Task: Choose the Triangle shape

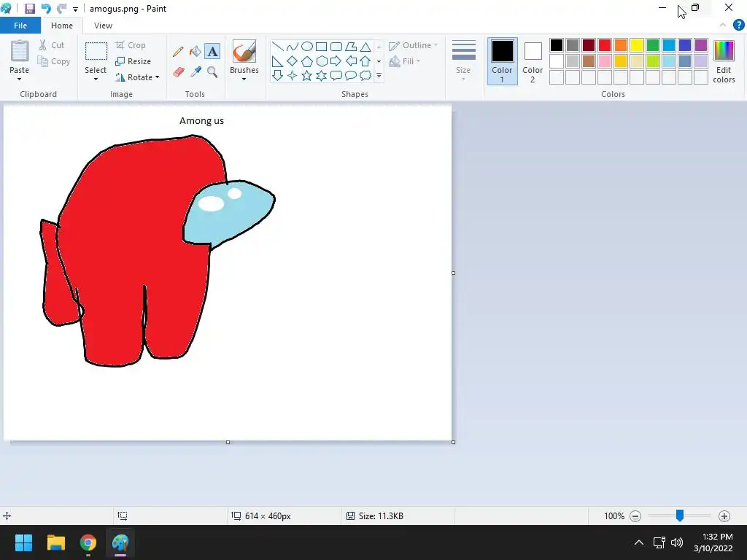Action: [365, 46]
